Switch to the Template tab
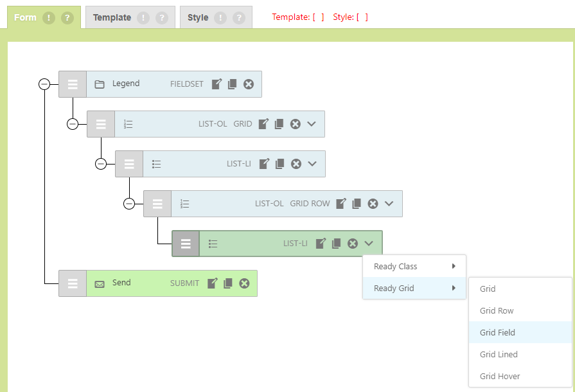575x392 pixels. (x=112, y=18)
